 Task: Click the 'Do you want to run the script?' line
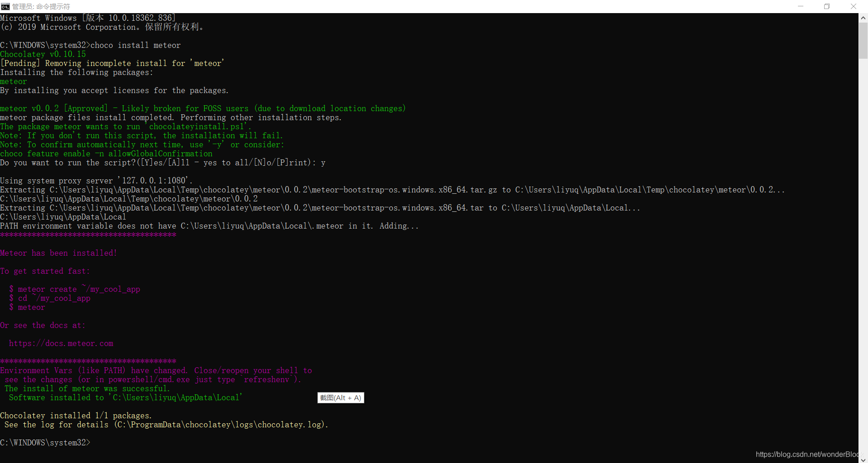tap(163, 163)
